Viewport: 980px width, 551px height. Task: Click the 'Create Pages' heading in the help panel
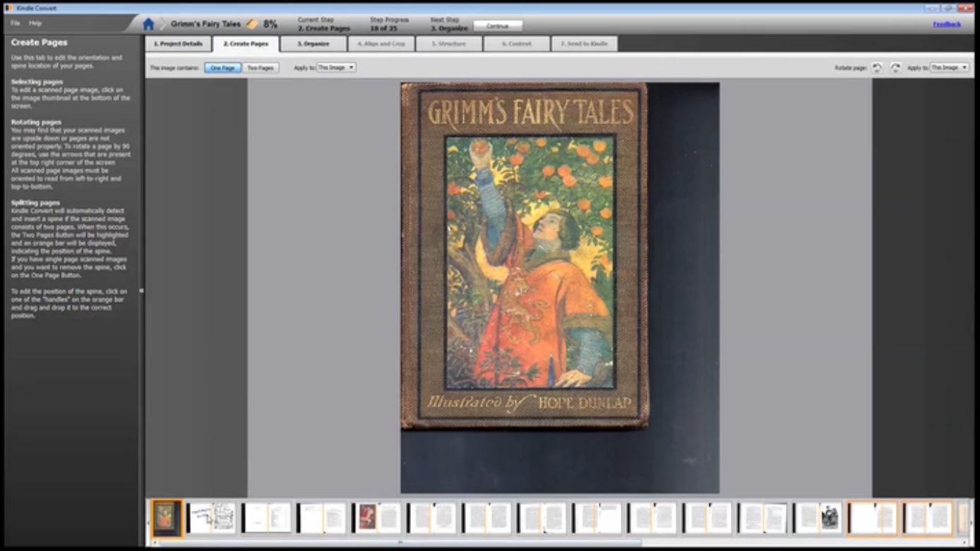click(x=40, y=42)
